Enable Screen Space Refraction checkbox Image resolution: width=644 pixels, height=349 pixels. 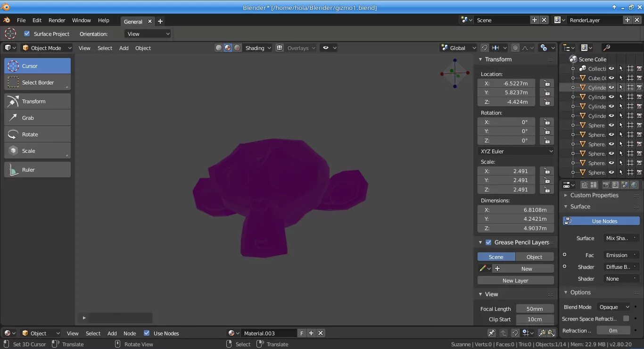point(626,318)
